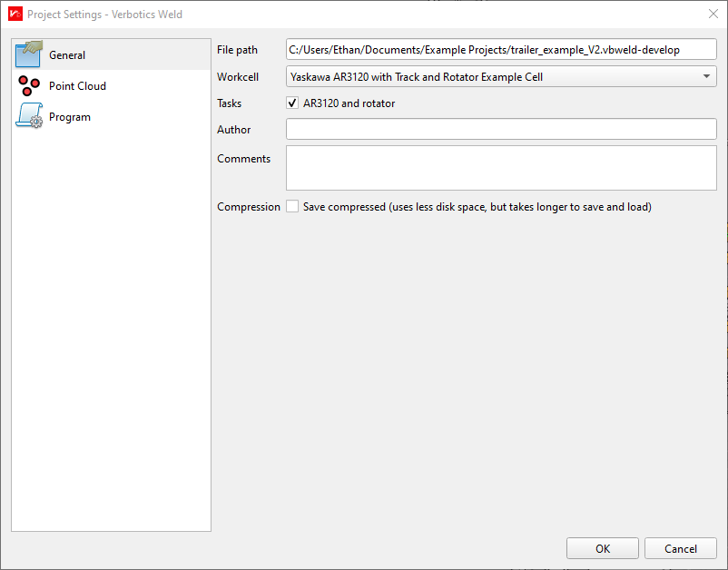
Task: Click the Point Cloud red dots icon
Action: [29, 86]
